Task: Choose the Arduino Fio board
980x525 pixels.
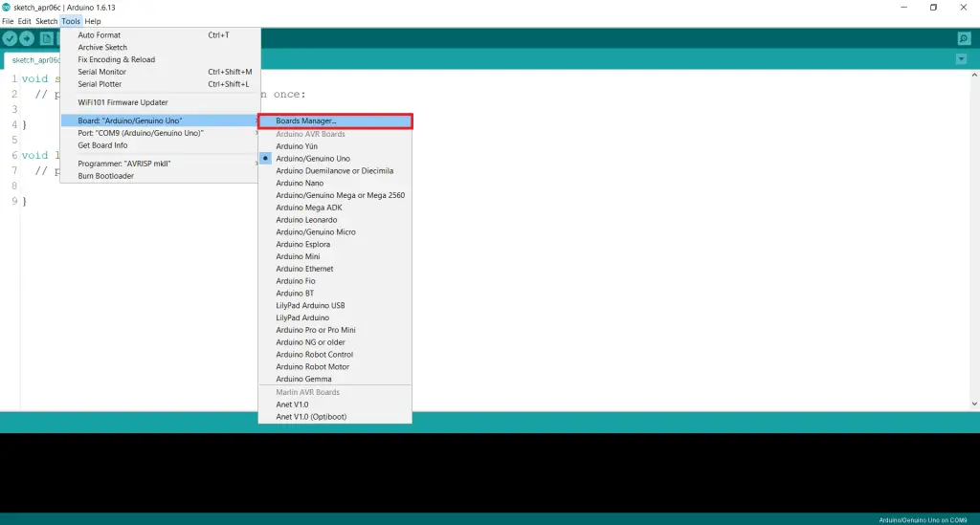Action: 336,281
